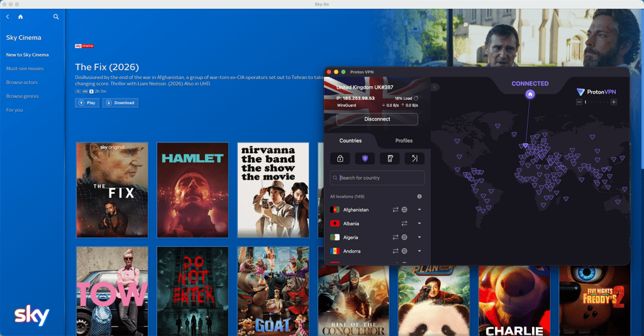The image size is (644, 336).
Task: Zoom in the Proton VPN map
Action: click(x=614, y=102)
